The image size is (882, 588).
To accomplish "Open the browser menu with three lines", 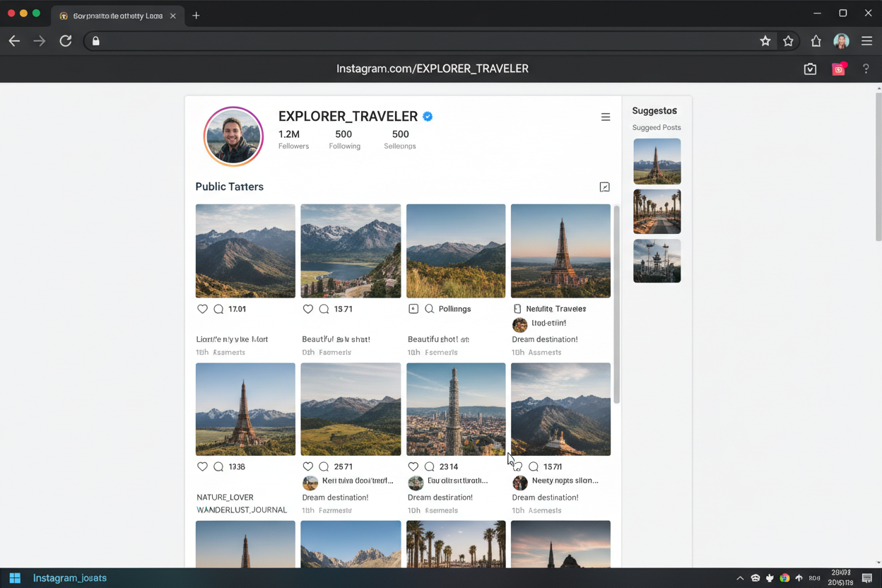I will click(866, 41).
